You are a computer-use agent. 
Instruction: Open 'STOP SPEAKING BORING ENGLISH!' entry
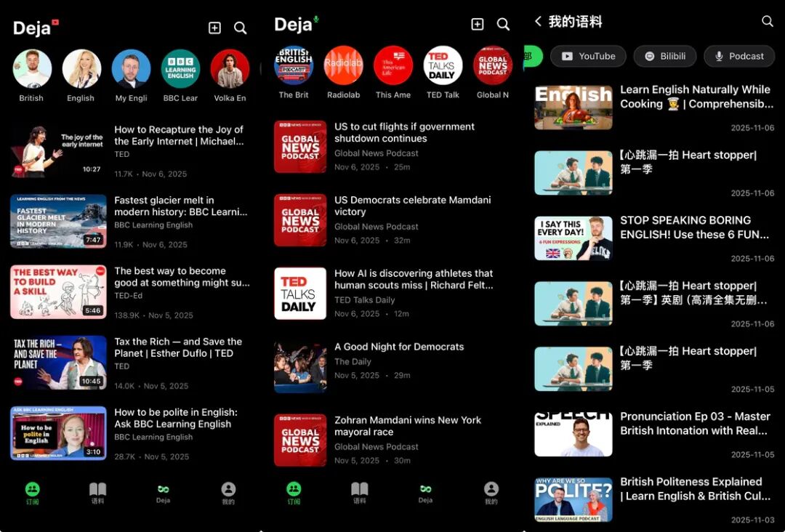coord(654,238)
